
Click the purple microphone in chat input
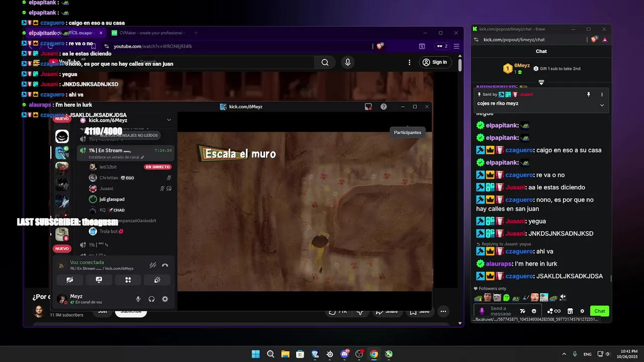pyautogui.click(x=482, y=311)
